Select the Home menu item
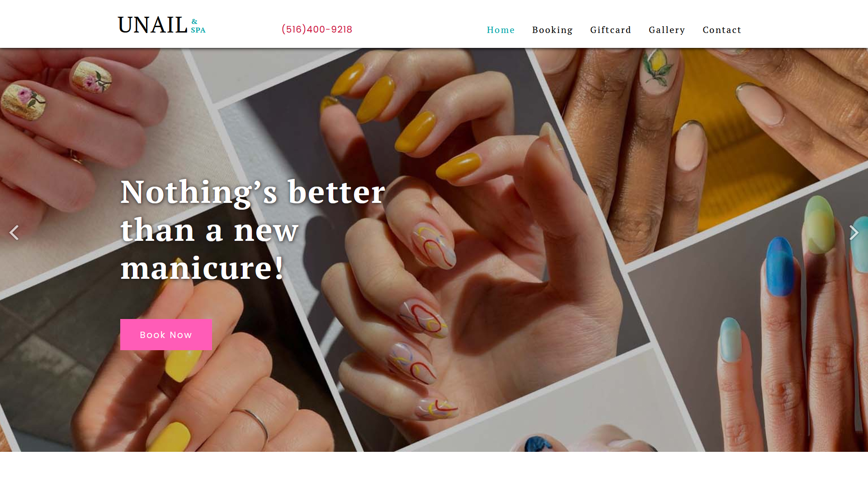The image size is (868, 488). (x=500, y=30)
